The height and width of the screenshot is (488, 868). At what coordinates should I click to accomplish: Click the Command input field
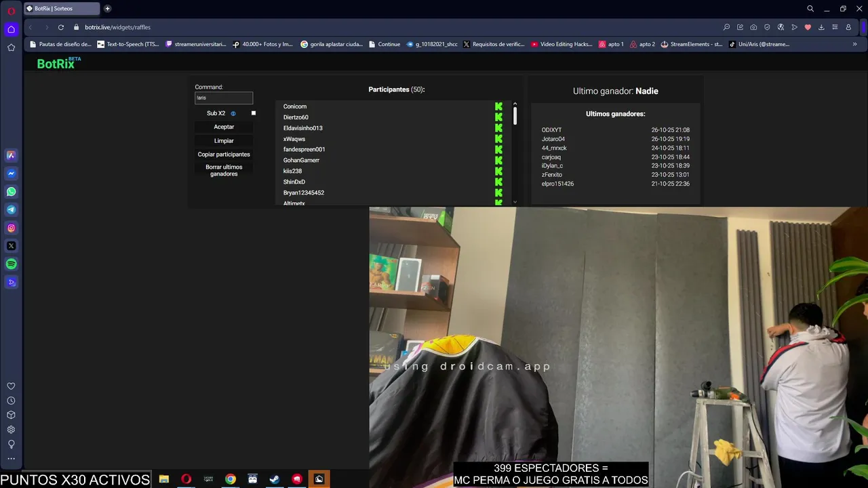(224, 98)
